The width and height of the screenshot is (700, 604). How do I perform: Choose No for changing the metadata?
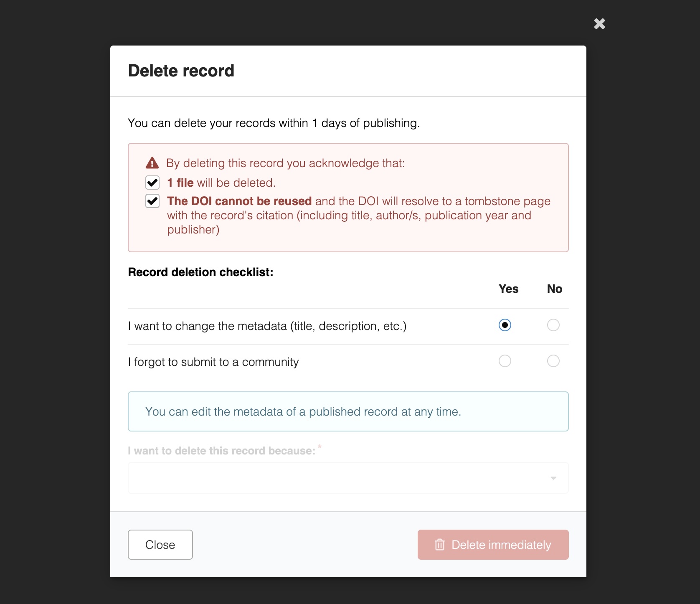click(553, 325)
